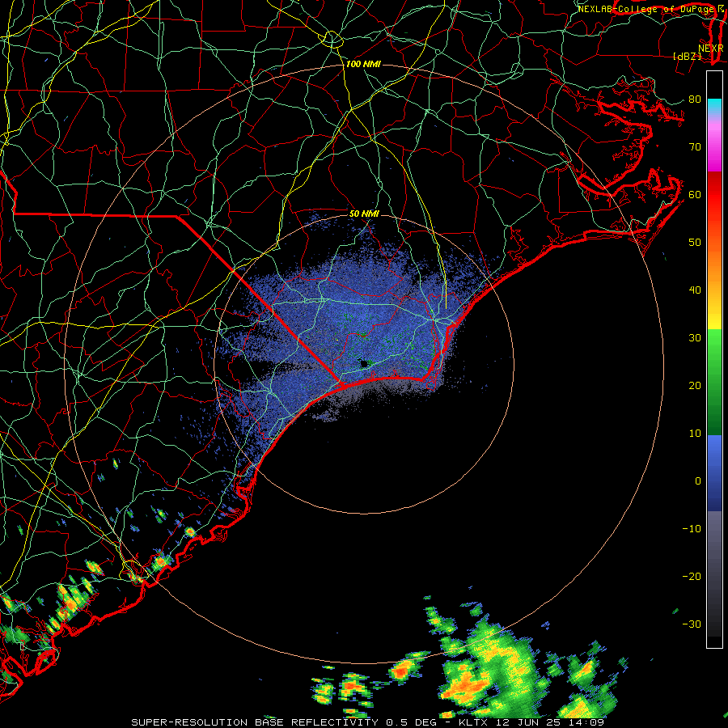
Task: Select the 80 value on dBZ scale
Action: pos(695,99)
